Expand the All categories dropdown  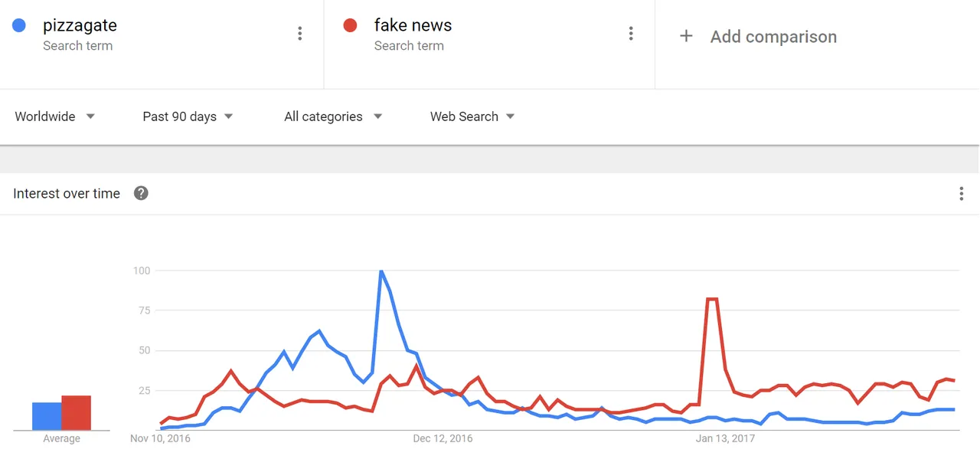(x=333, y=116)
